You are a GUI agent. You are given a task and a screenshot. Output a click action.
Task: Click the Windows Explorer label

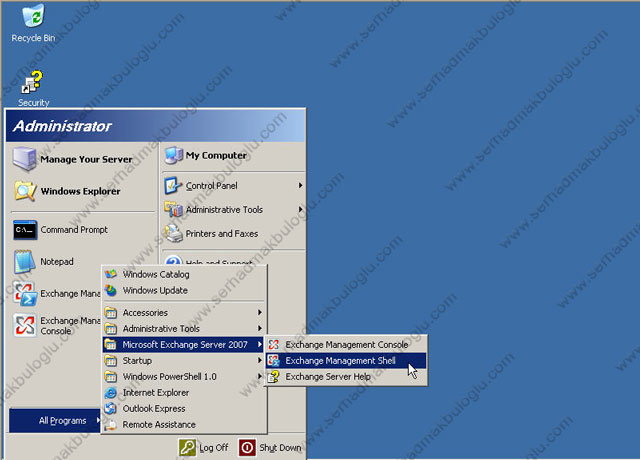[x=80, y=191]
